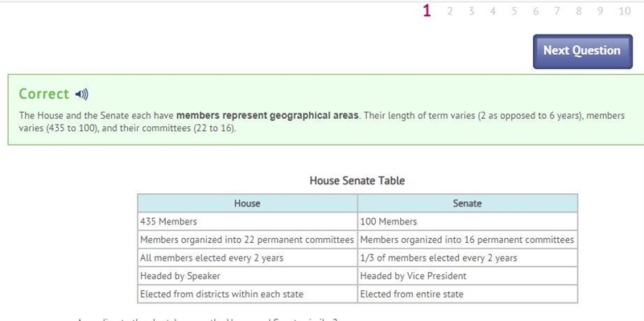Jump to question number 2
This screenshot has width=644, height=321.
coord(450,11)
